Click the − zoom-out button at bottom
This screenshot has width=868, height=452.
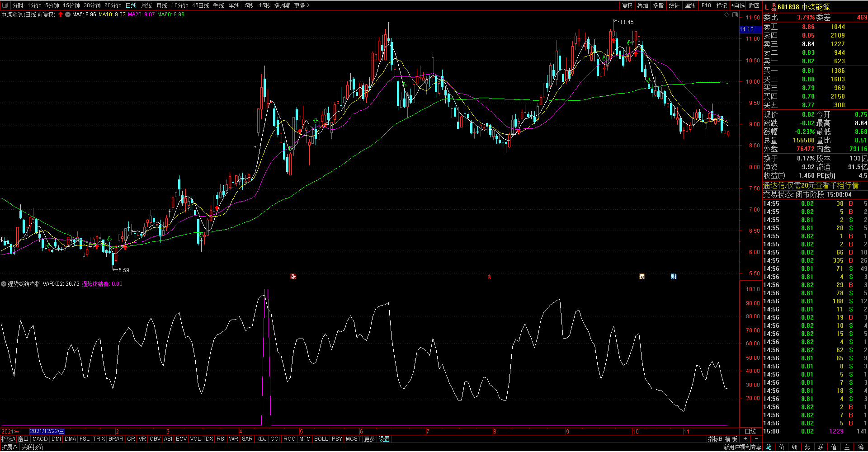tap(756, 439)
